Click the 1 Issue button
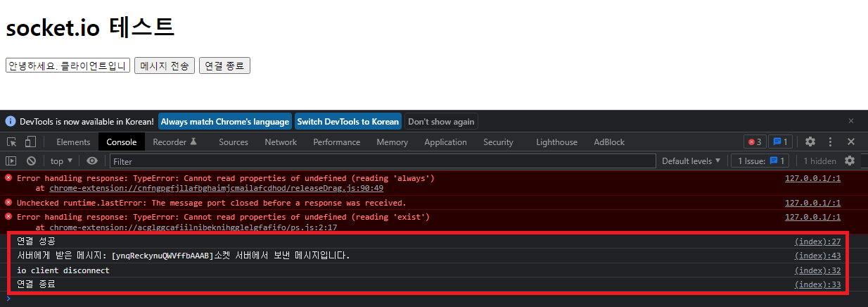The height and width of the screenshot is (307, 868). tap(760, 161)
